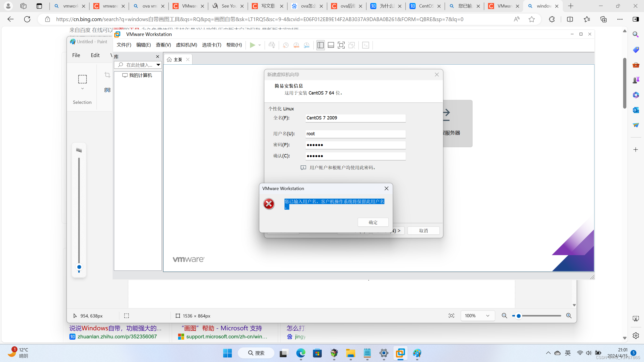Close the VMware error message dialog
Viewport: 644px width, 362px height.
[x=386, y=189]
